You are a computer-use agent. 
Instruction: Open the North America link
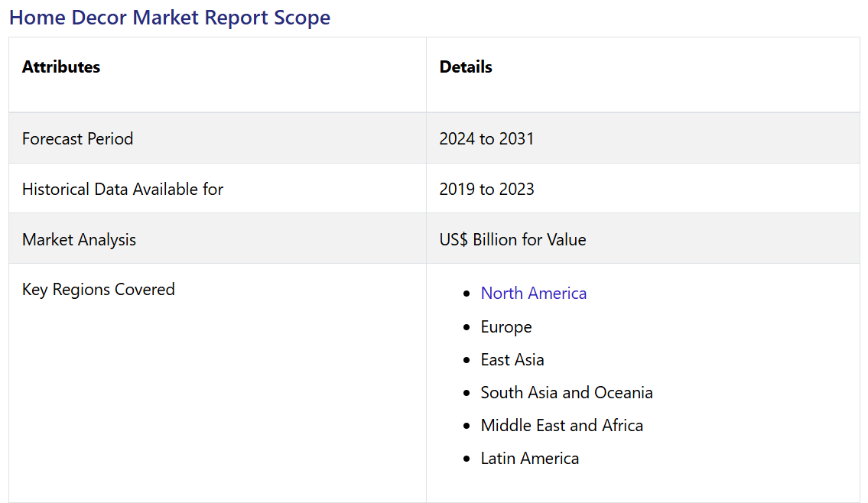[x=533, y=294]
